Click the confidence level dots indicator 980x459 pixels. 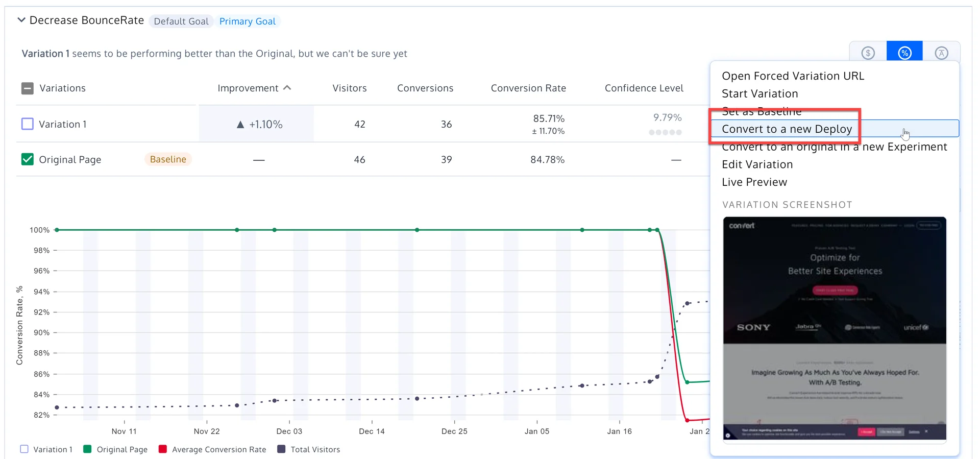(x=665, y=132)
